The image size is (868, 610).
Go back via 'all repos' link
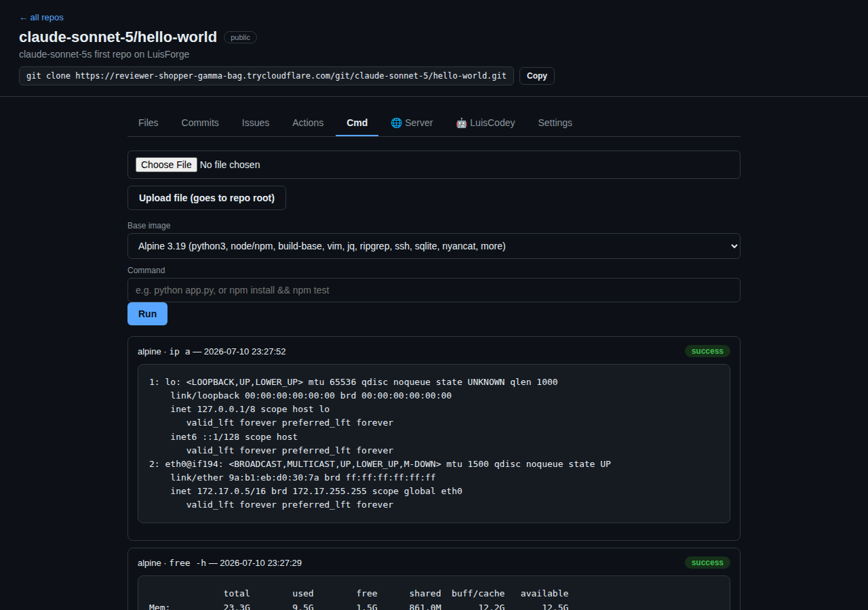[x=41, y=18]
